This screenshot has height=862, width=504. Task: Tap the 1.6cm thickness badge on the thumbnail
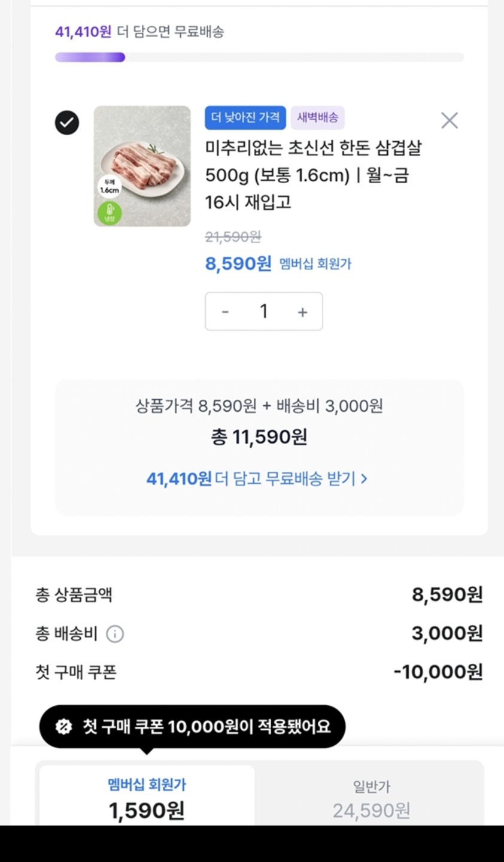(x=110, y=186)
